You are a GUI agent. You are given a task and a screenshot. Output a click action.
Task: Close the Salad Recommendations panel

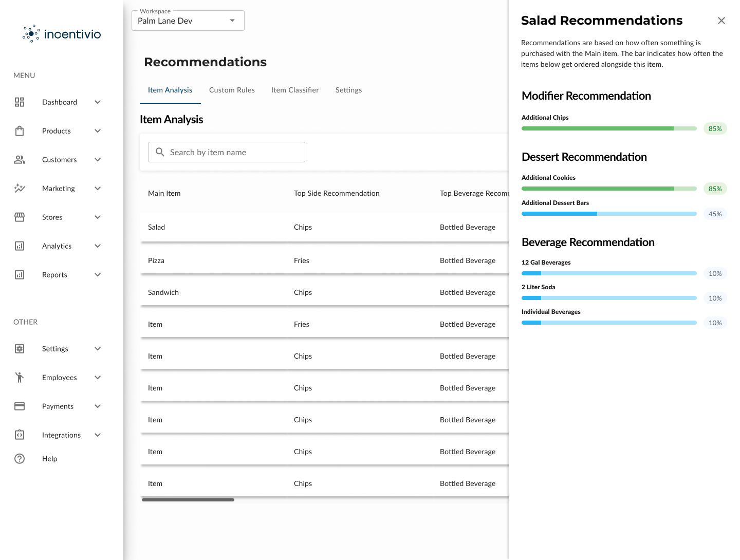click(721, 21)
